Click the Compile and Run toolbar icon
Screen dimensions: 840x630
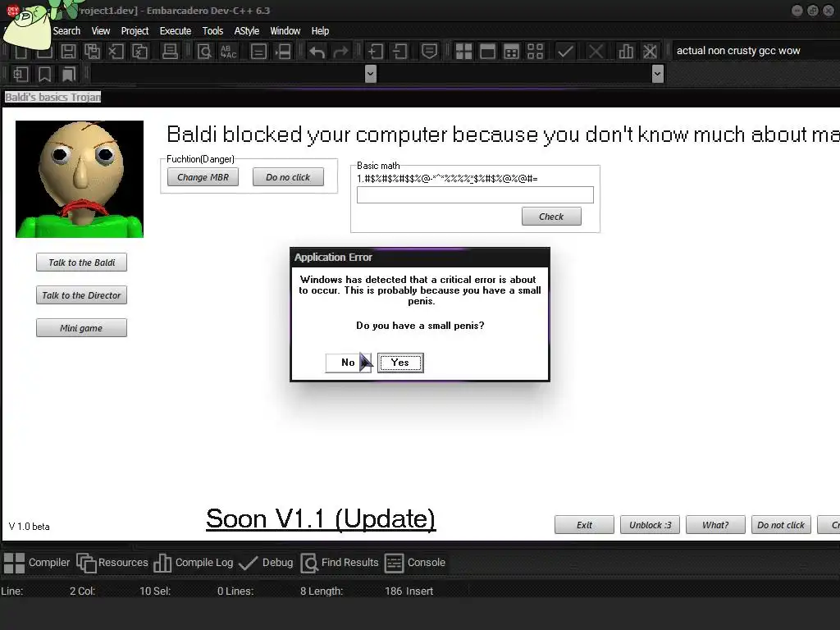click(512, 52)
